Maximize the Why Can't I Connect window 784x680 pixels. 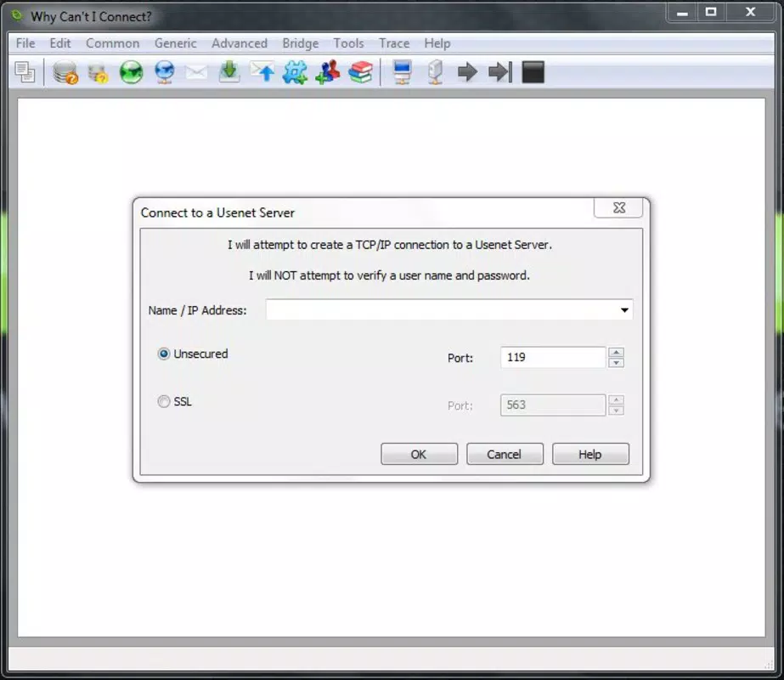711,12
